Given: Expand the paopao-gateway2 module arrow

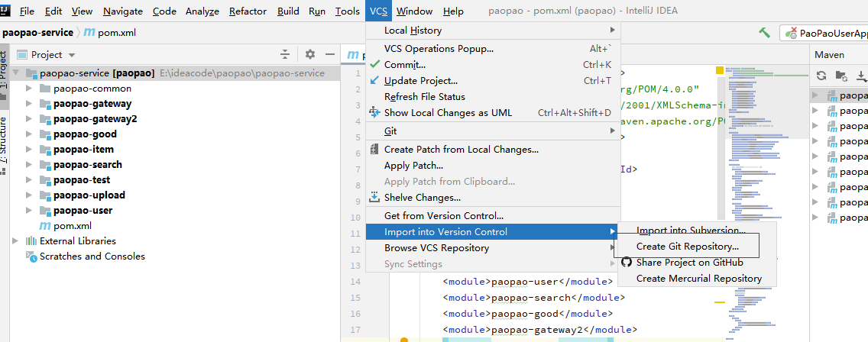Looking at the screenshot, I should pyautogui.click(x=29, y=119).
